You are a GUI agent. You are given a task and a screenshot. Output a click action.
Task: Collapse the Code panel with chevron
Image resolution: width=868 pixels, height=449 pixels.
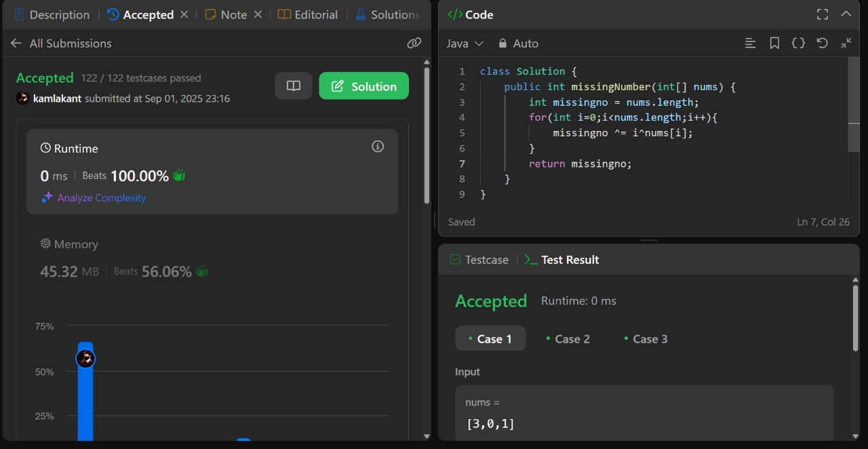(846, 14)
